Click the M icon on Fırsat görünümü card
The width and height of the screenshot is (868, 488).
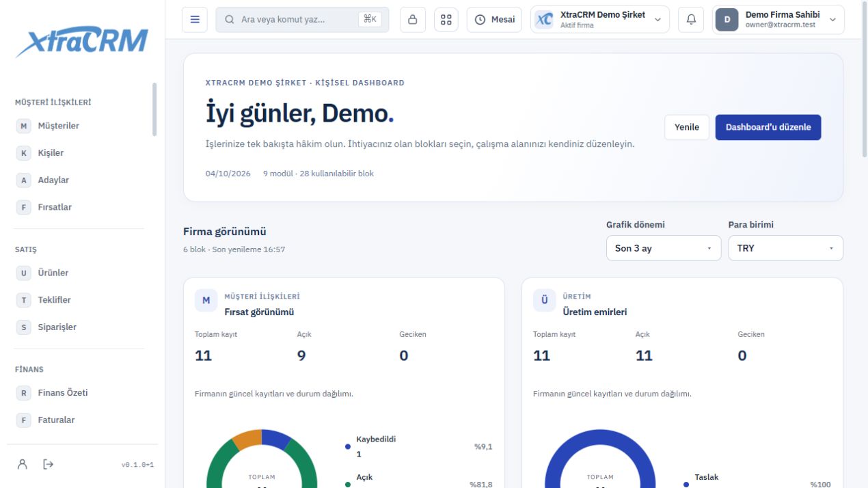coord(206,301)
